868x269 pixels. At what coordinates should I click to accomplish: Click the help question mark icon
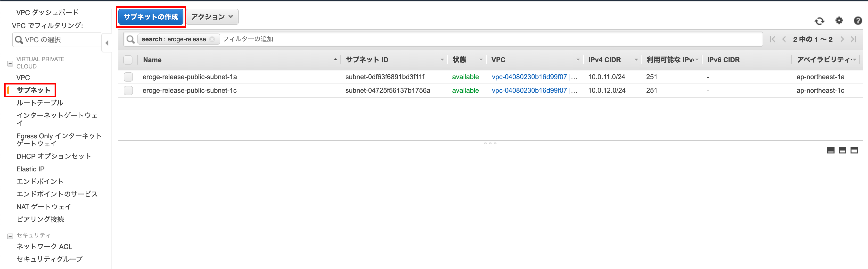858,21
